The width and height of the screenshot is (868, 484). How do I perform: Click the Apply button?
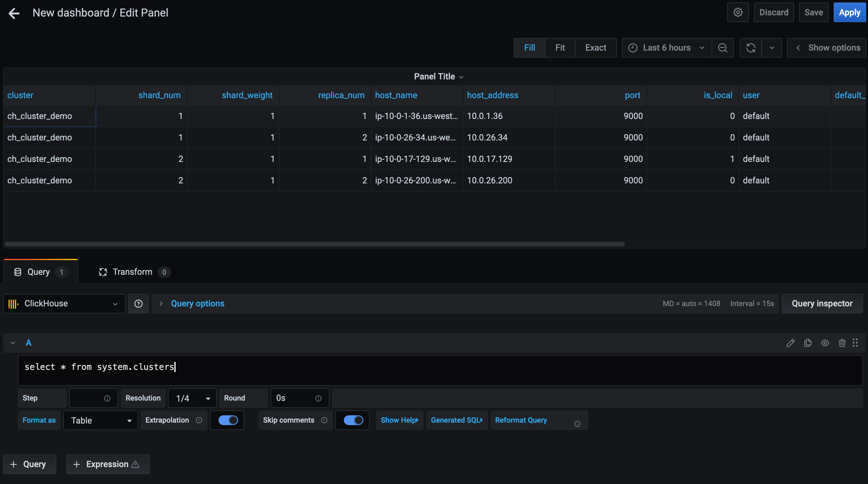coord(849,13)
